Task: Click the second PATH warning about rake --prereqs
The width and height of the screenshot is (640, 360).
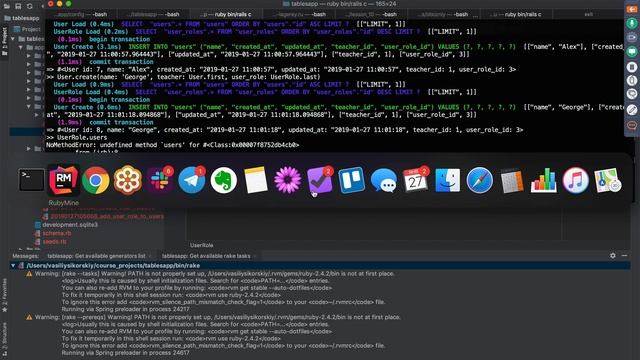Action: pos(213,317)
